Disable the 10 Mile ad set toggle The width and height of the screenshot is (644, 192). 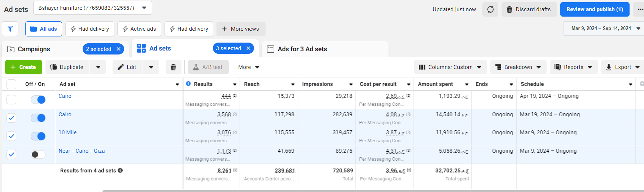38,136
